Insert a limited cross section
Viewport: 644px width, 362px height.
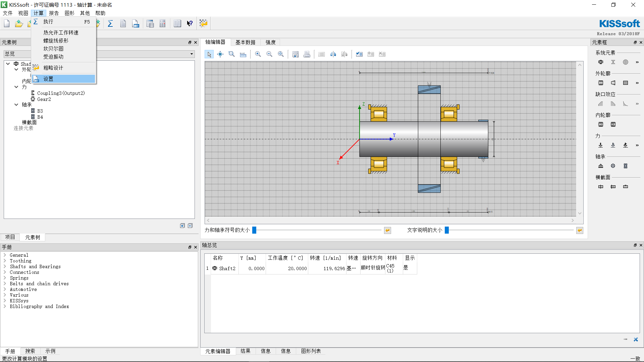613,187
